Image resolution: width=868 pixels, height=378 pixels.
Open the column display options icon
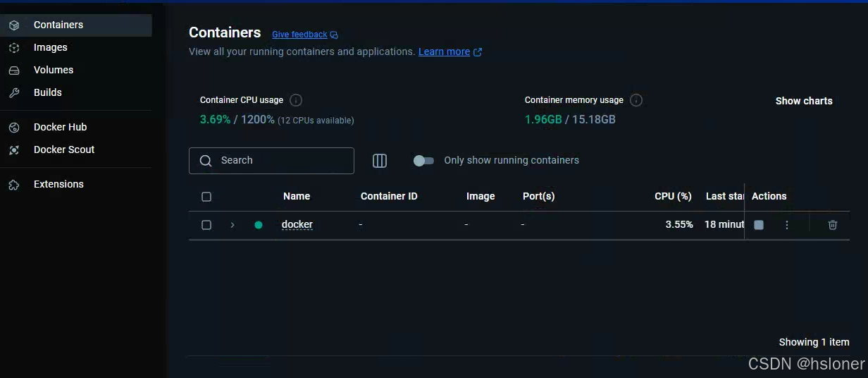coord(380,161)
